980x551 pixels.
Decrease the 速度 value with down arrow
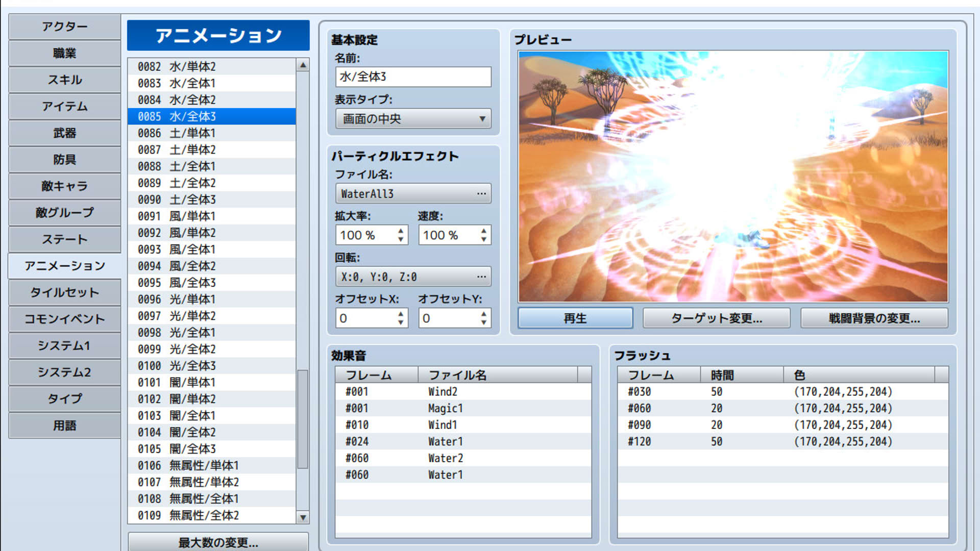pyautogui.click(x=483, y=240)
